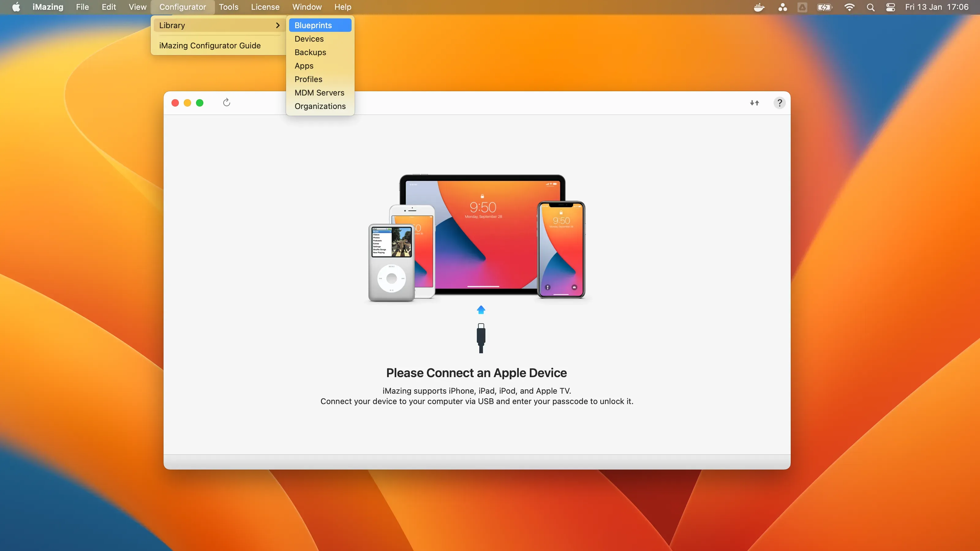Open Spotlight search magnifier icon

pos(870,7)
